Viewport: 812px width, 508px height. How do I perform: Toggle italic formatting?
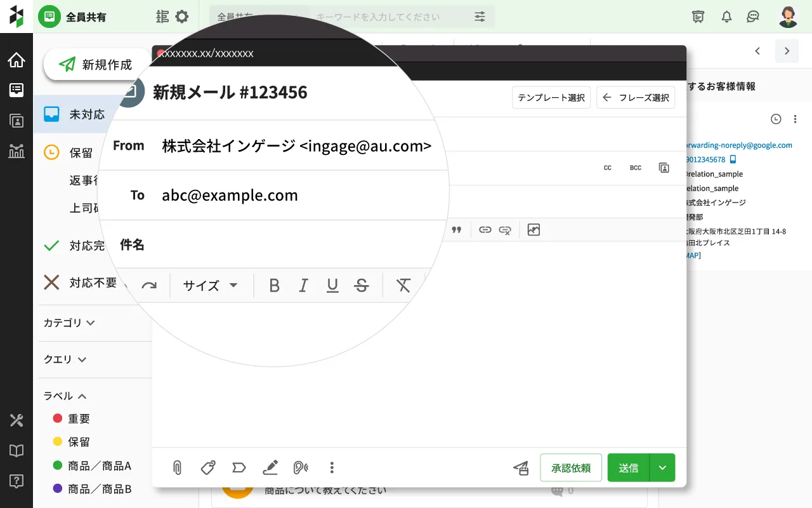click(x=303, y=286)
